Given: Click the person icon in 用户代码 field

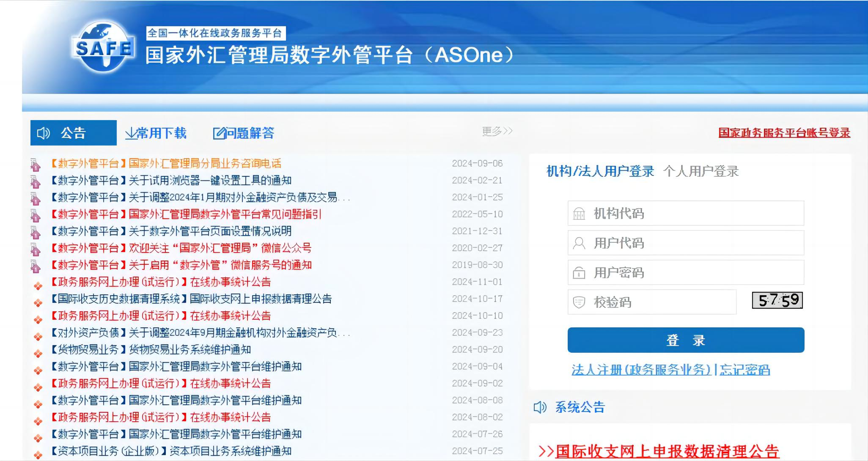Looking at the screenshot, I should pos(579,243).
